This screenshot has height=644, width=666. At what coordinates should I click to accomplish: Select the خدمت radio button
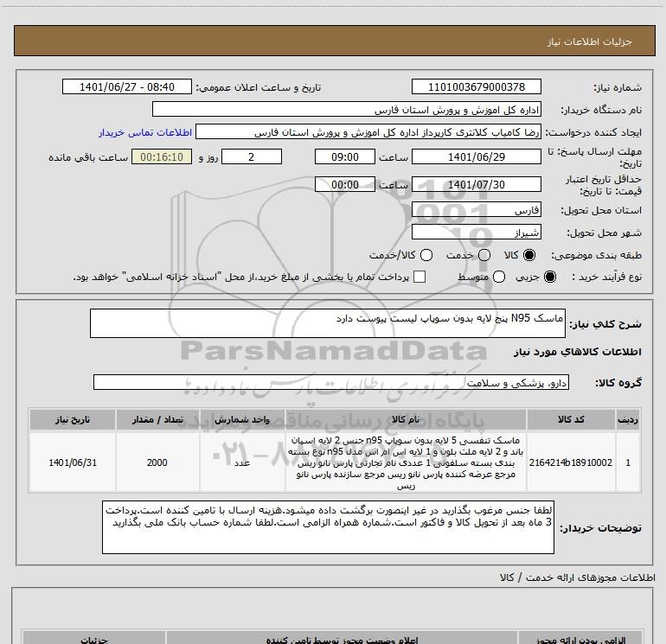click(484, 255)
